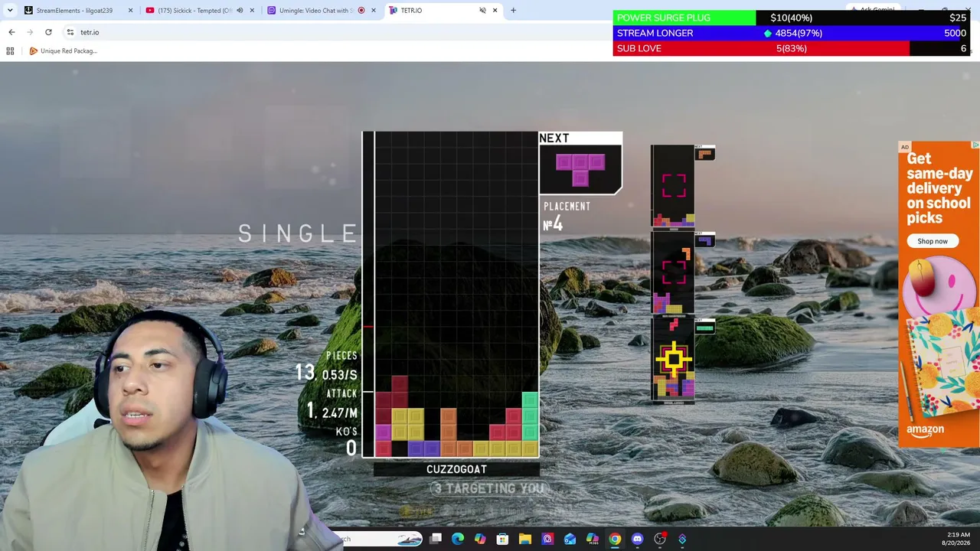Screen dimensions: 980x551
Task: Close the Umingle tab
Action: 373,10
